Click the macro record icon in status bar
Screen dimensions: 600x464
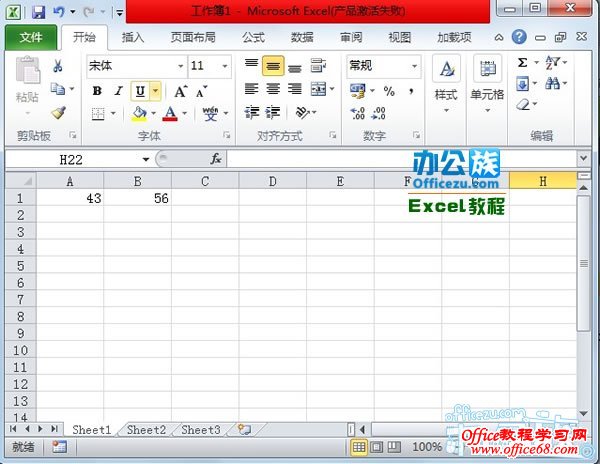point(59,446)
